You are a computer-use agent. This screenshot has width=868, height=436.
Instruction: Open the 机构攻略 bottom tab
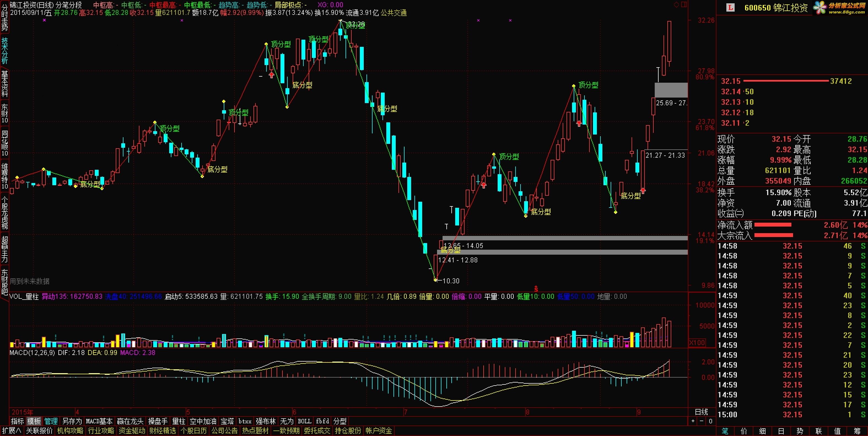[70, 430]
